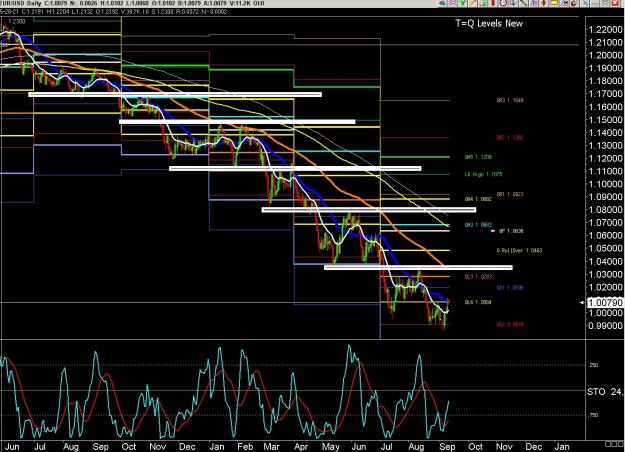Click the 'QL3 1.0283' level label
The image size is (625, 452).
pos(478,276)
